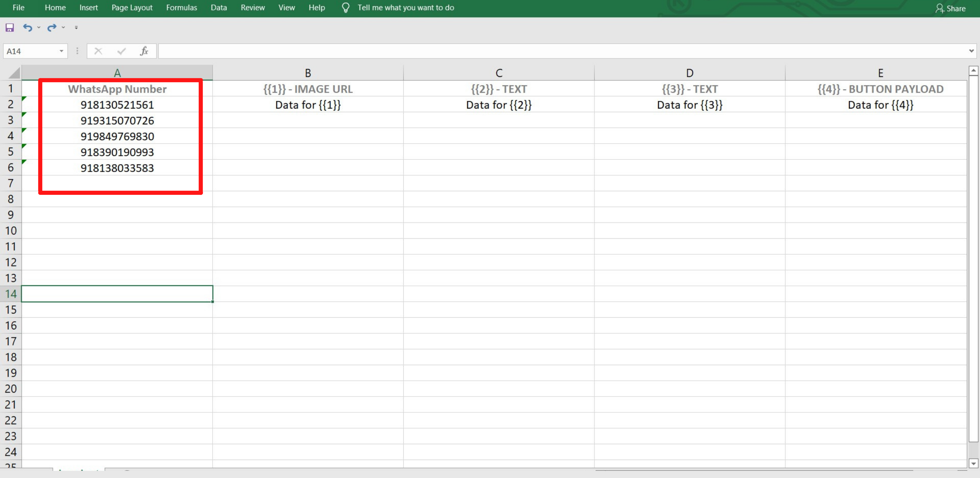
Task: Click the {{1}} - IMAGE URL header cell
Action: [x=308, y=88]
